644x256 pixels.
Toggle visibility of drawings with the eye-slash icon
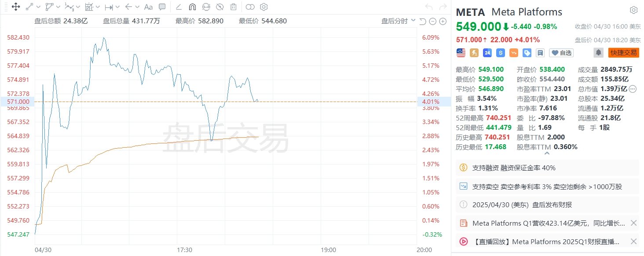click(x=220, y=7)
